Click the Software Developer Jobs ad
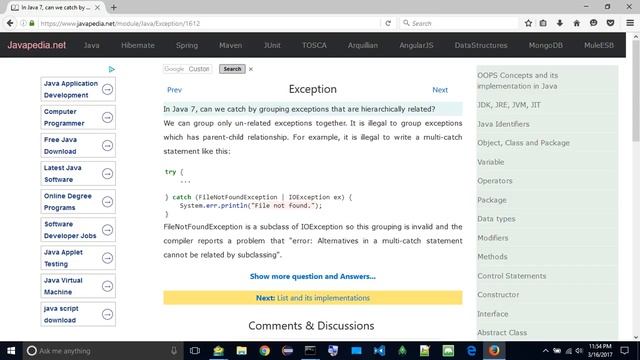Screen dimensions: 640x360 [78, 230]
